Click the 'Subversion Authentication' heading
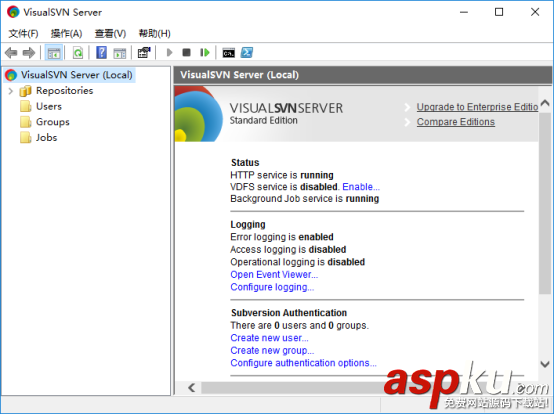The width and height of the screenshot is (554, 415). (x=289, y=313)
